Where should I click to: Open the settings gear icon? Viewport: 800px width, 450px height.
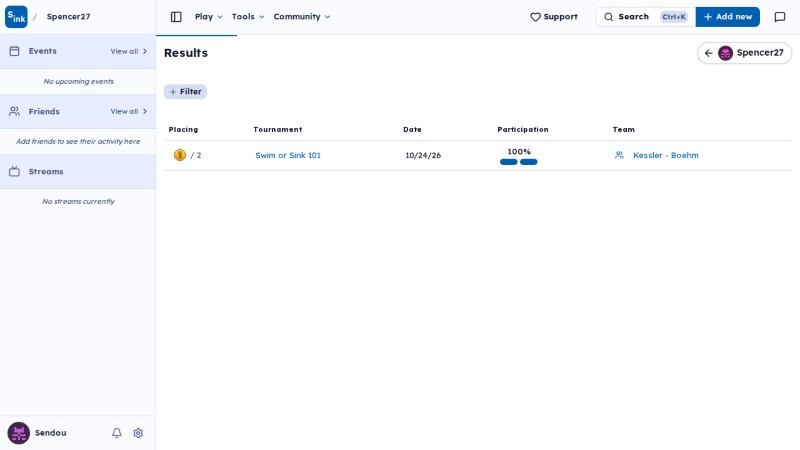click(138, 433)
